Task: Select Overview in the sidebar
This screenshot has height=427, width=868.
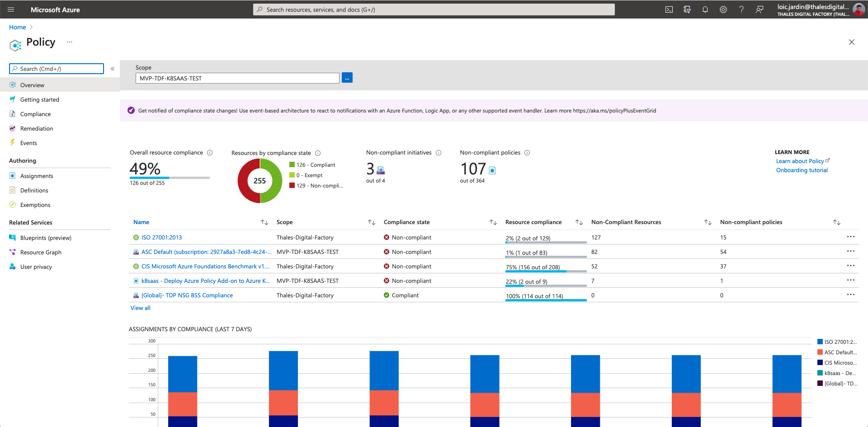Action: pyautogui.click(x=60, y=85)
